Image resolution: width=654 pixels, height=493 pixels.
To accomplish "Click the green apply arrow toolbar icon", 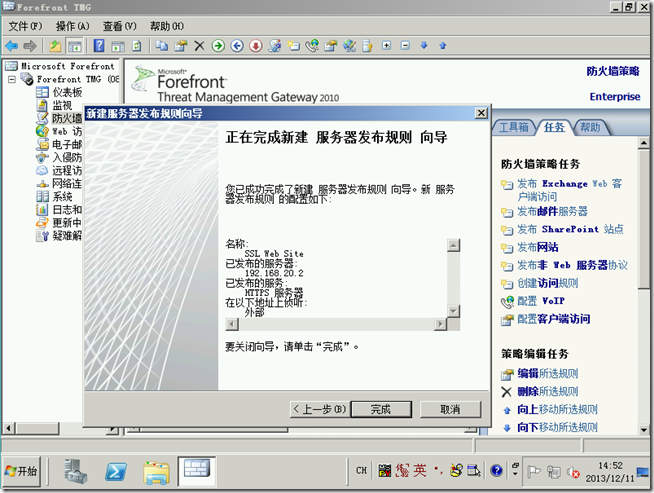I will tap(218, 46).
